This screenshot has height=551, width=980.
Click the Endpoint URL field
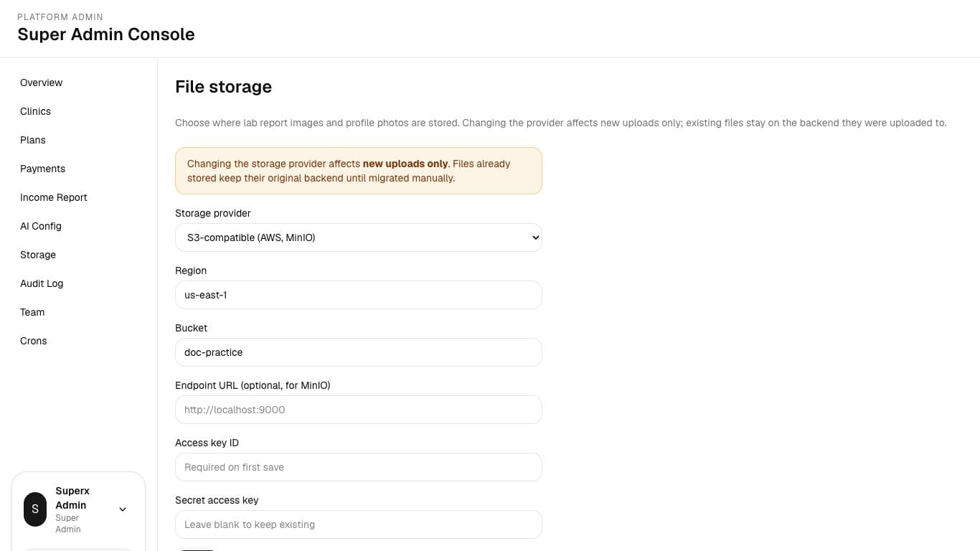pos(358,410)
